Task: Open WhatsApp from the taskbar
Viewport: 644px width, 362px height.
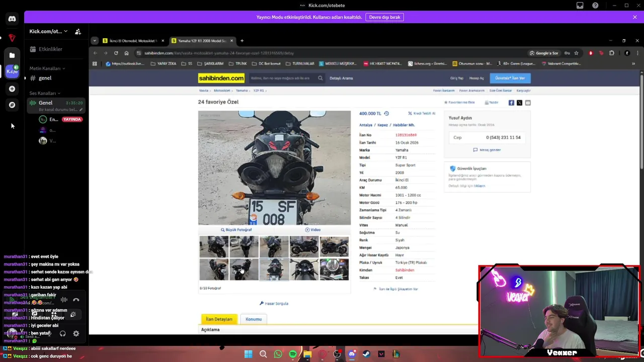Action: [278, 354]
